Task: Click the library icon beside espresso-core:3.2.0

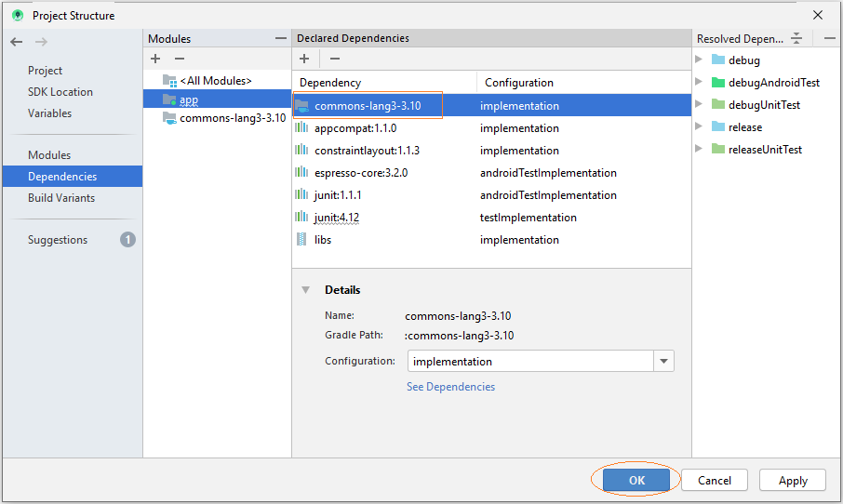Action: tap(301, 172)
